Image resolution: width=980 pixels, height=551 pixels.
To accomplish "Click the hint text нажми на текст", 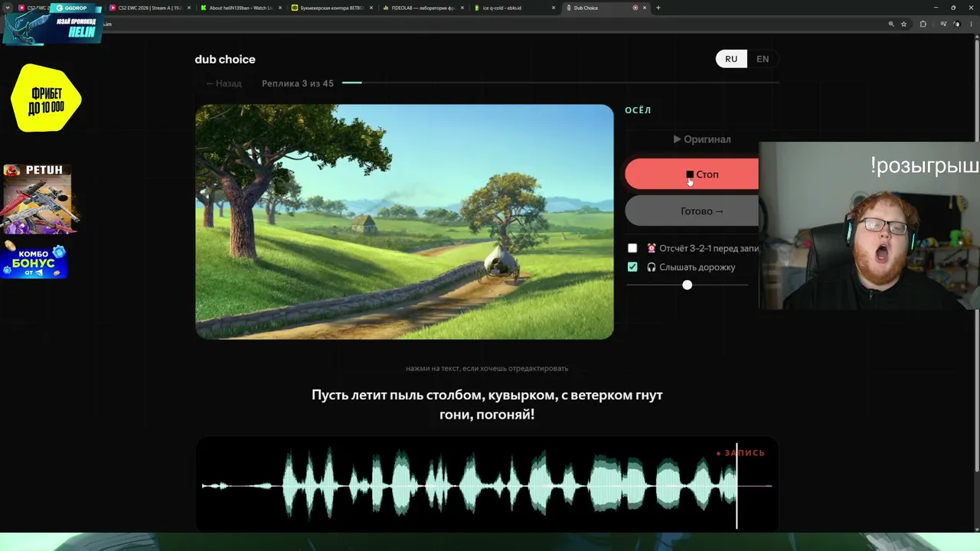I will (487, 368).
